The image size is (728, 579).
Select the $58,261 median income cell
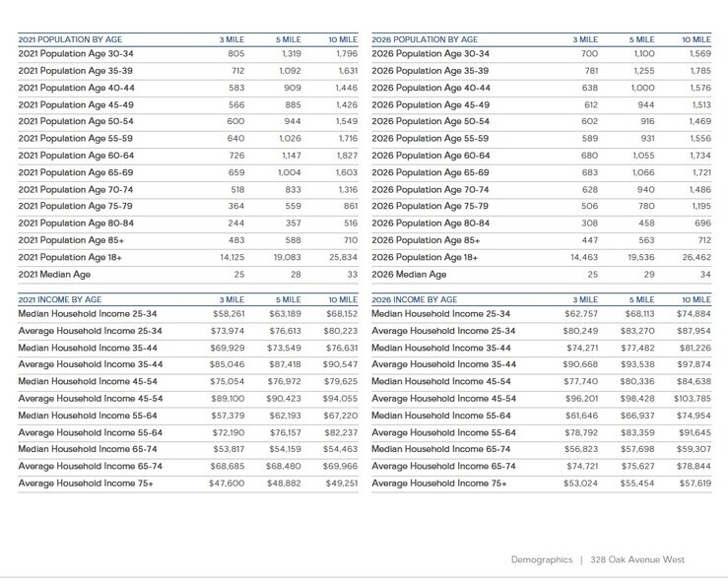(x=227, y=313)
